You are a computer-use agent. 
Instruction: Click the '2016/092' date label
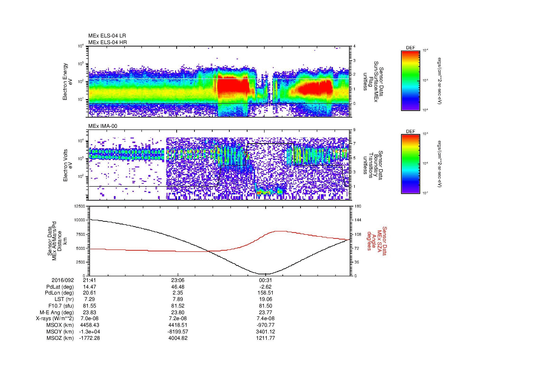[x=63, y=280]
